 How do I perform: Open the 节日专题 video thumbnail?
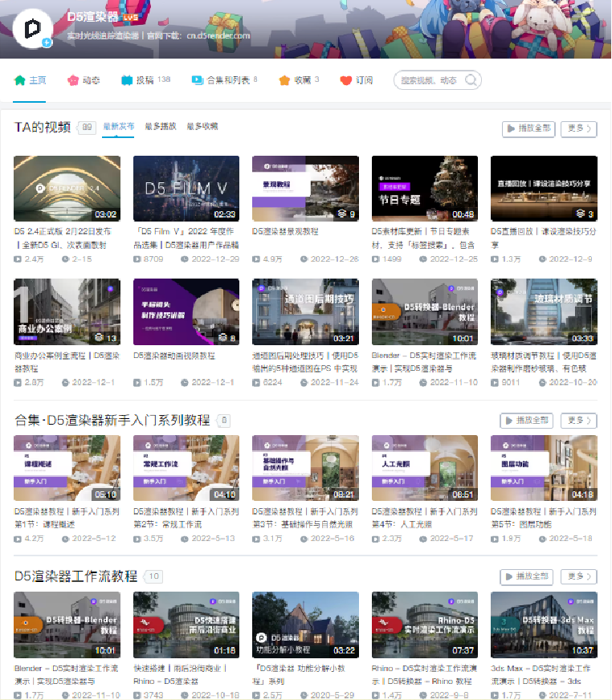click(425, 189)
